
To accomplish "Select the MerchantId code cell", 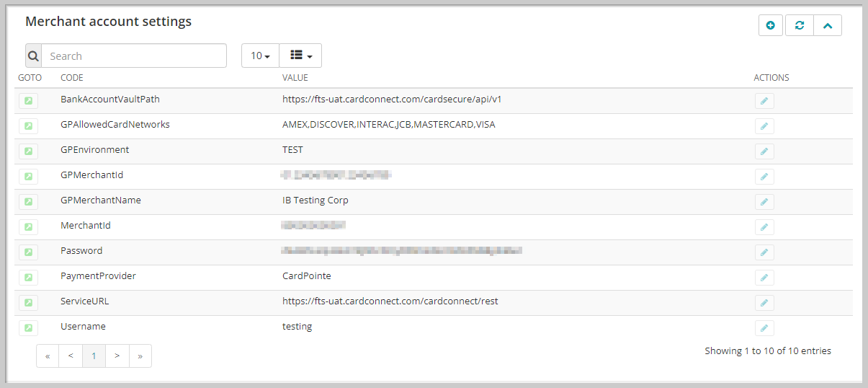I will pos(86,225).
